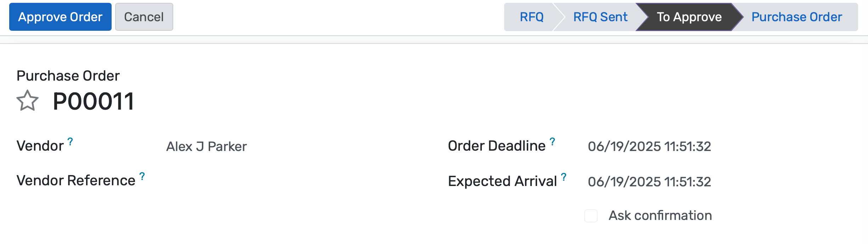Screen dimensions: 868x244
Task: Enable the Ask confirmation checkbox
Action: coord(591,216)
